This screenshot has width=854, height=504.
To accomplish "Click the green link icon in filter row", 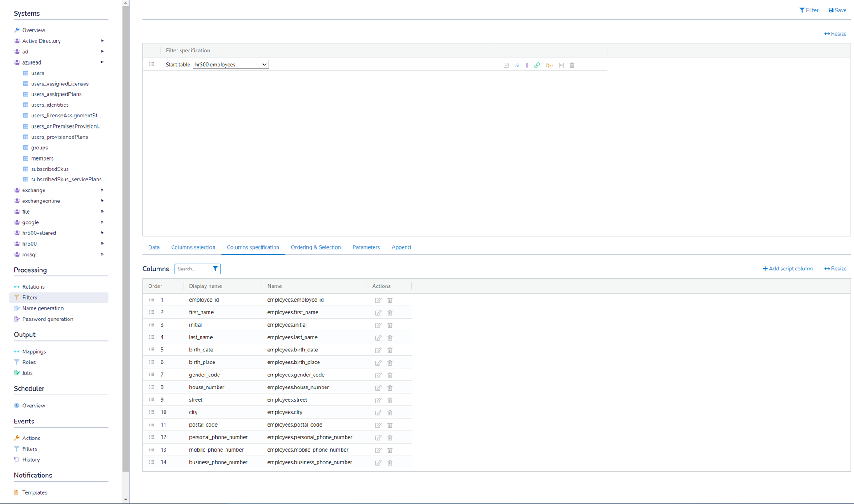I will tap(537, 65).
